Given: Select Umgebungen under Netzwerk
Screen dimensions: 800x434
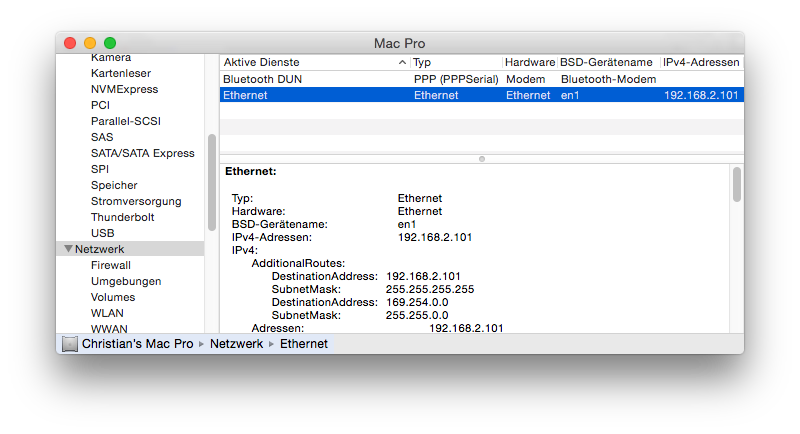Looking at the screenshot, I should [x=126, y=281].
